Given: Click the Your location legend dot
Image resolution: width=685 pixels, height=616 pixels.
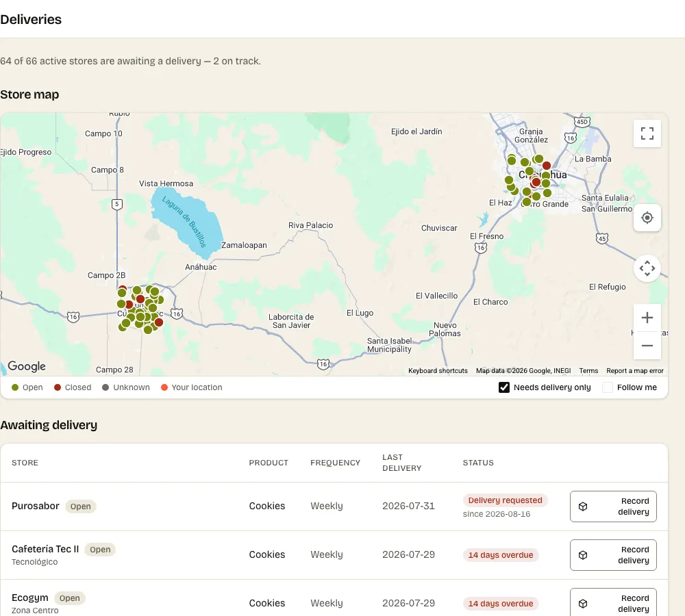Looking at the screenshot, I should coord(164,387).
